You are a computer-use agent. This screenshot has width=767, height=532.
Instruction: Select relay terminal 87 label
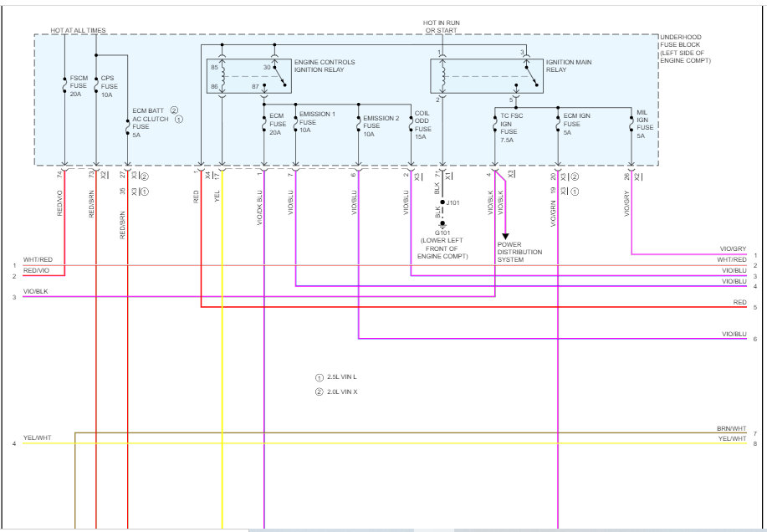(x=255, y=86)
